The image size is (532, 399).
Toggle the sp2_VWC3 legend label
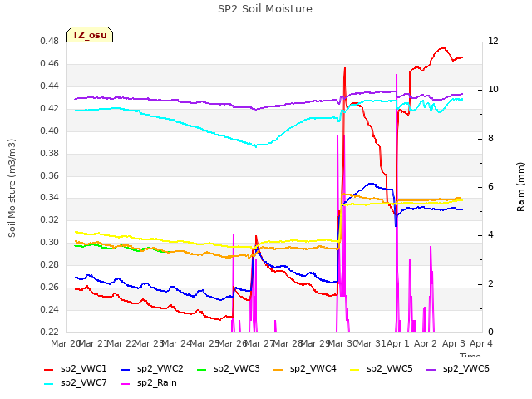point(236,369)
